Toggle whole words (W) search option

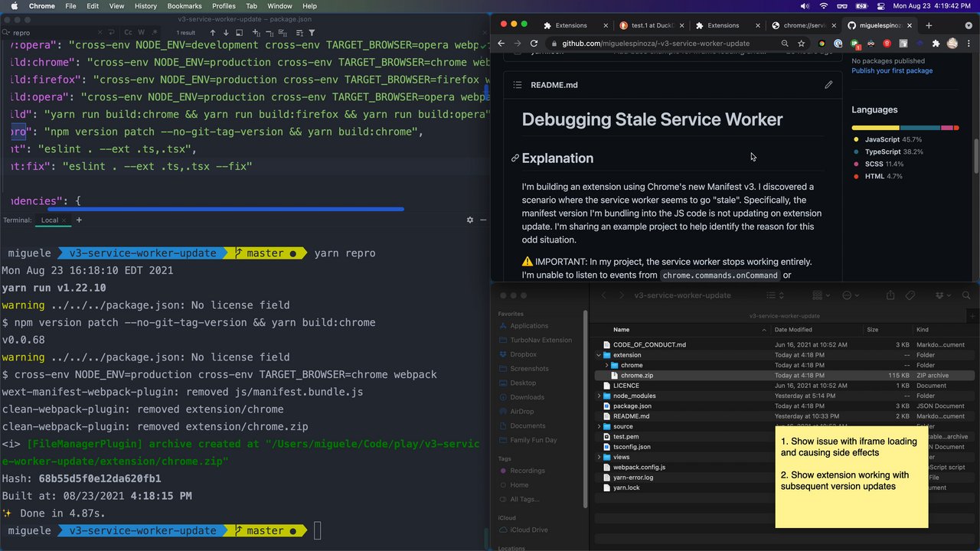[x=140, y=33]
